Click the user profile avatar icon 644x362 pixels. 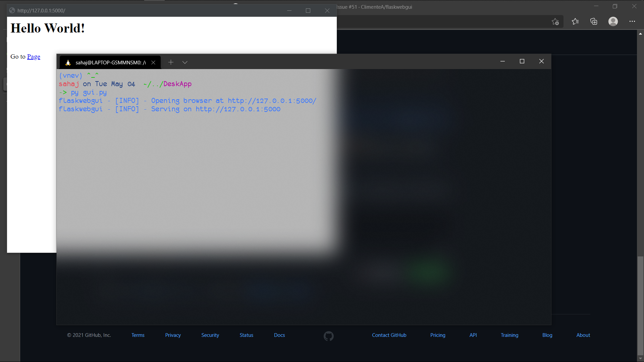click(613, 21)
